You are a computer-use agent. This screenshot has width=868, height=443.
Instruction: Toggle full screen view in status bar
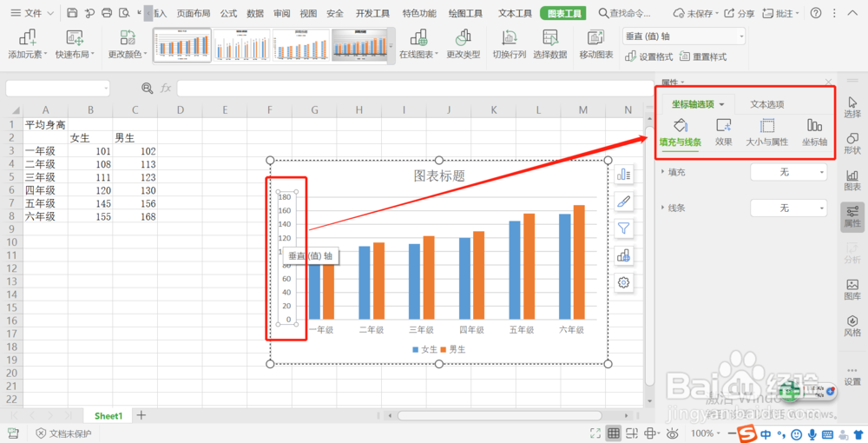tap(595, 433)
